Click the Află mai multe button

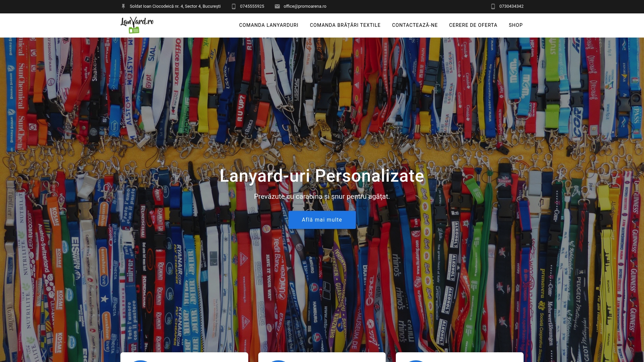pos(322,220)
